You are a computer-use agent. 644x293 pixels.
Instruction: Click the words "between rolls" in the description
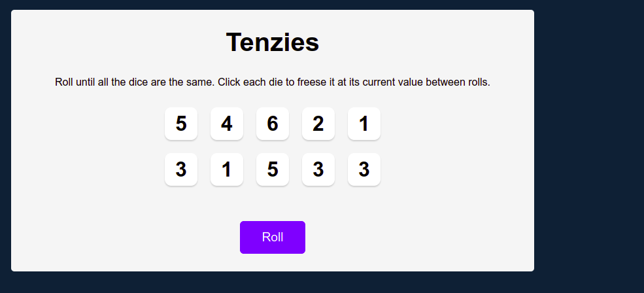click(458, 82)
